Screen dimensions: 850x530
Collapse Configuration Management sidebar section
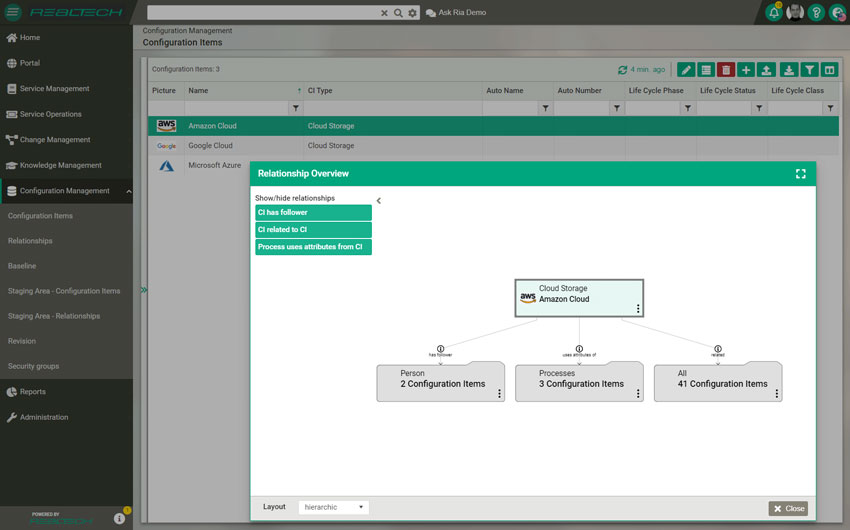coord(128,191)
